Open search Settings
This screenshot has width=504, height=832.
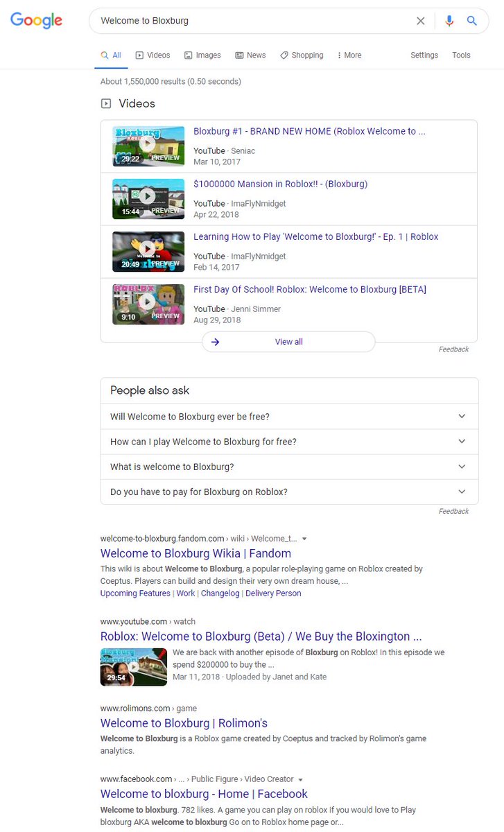click(x=424, y=55)
